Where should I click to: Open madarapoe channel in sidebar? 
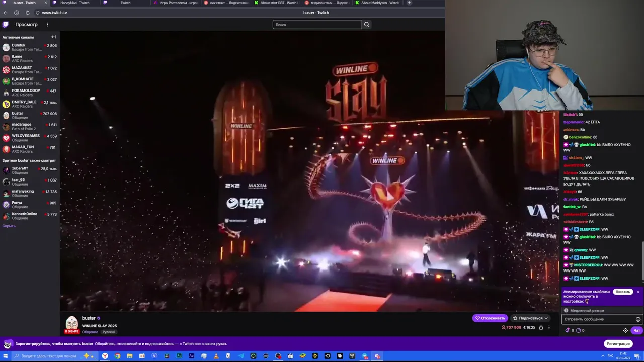click(x=30, y=126)
